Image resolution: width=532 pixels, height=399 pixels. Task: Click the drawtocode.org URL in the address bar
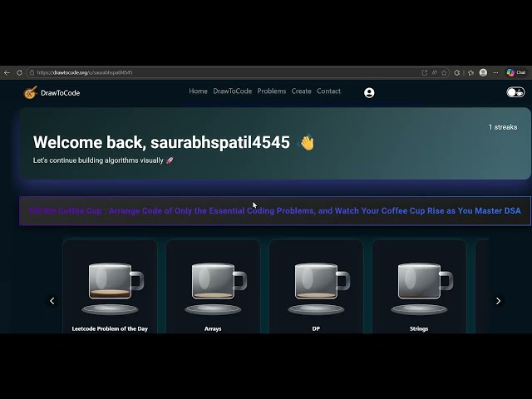point(85,72)
